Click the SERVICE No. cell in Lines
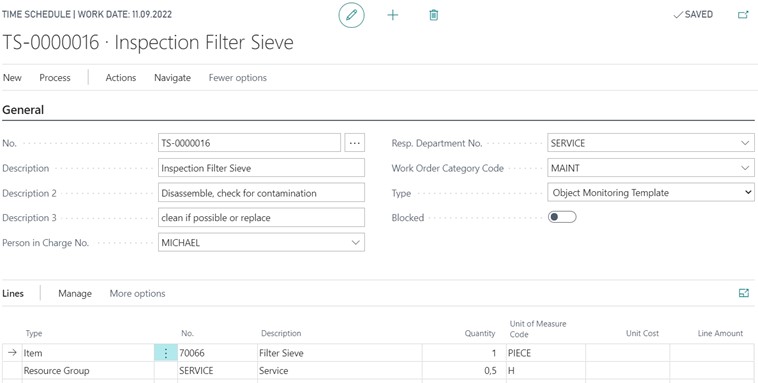This screenshot has width=758, height=383. (x=217, y=371)
